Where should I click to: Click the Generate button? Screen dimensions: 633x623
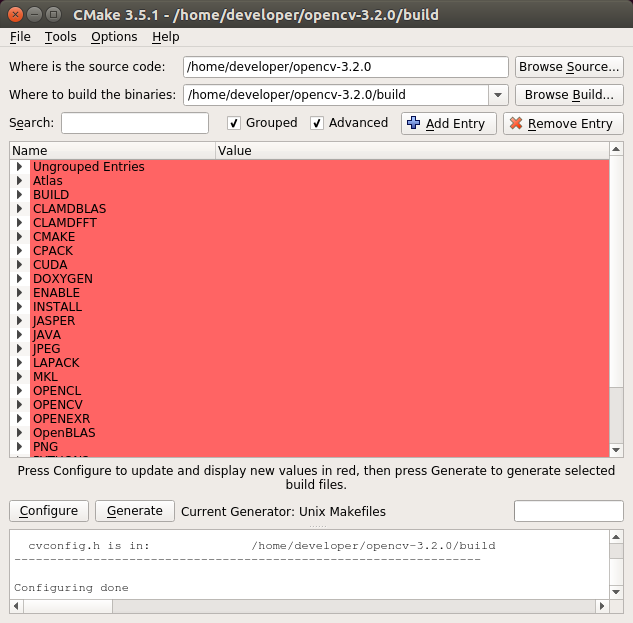coord(135,511)
